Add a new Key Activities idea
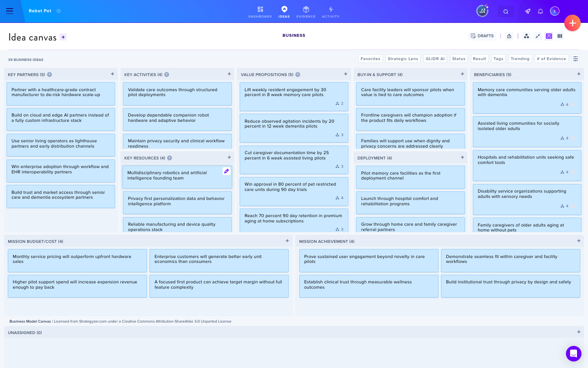This screenshot has height=368, width=588. tap(229, 74)
